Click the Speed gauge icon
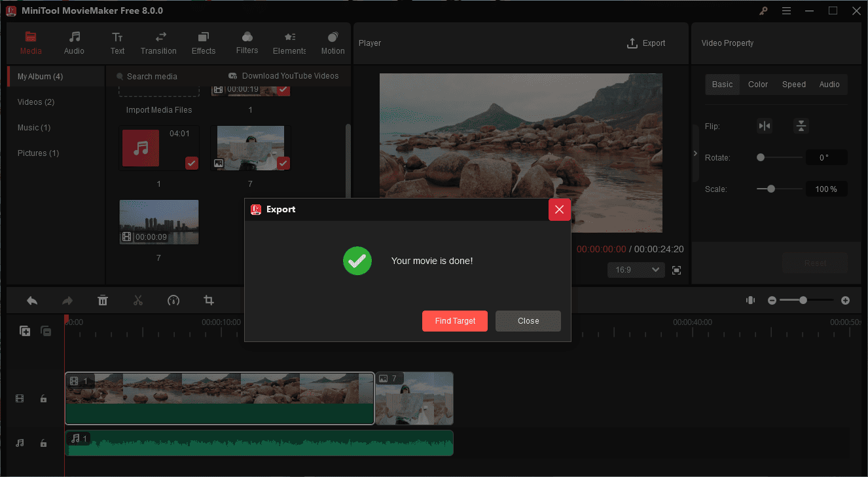Image resolution: width=868 pixels, height=477 pixels. (173, 301)
